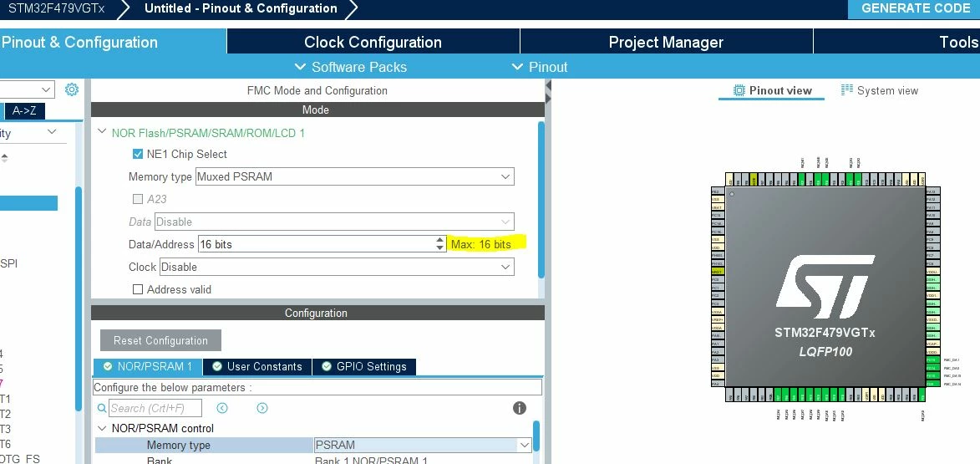Enable the Address valid checkbox
980x464 pixels.
click(138, 289)
